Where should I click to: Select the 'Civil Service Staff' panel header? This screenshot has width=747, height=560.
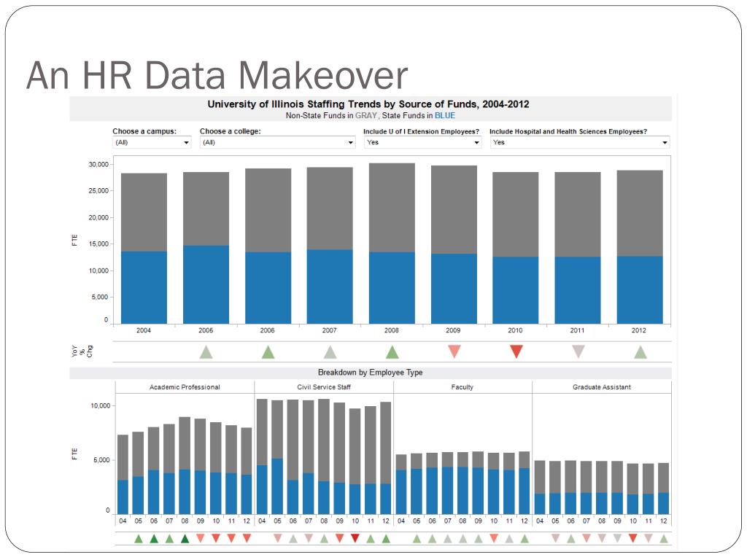pos(324,387)
